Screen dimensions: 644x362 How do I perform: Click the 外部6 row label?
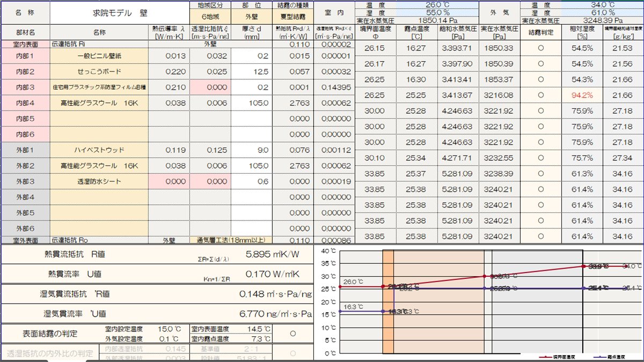click(x=25, y=228)
